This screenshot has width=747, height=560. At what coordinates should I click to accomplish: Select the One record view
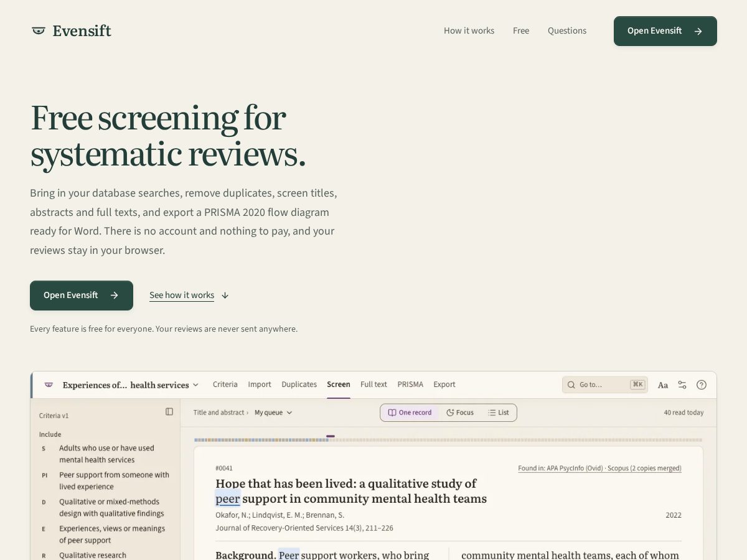click(410, 413)
